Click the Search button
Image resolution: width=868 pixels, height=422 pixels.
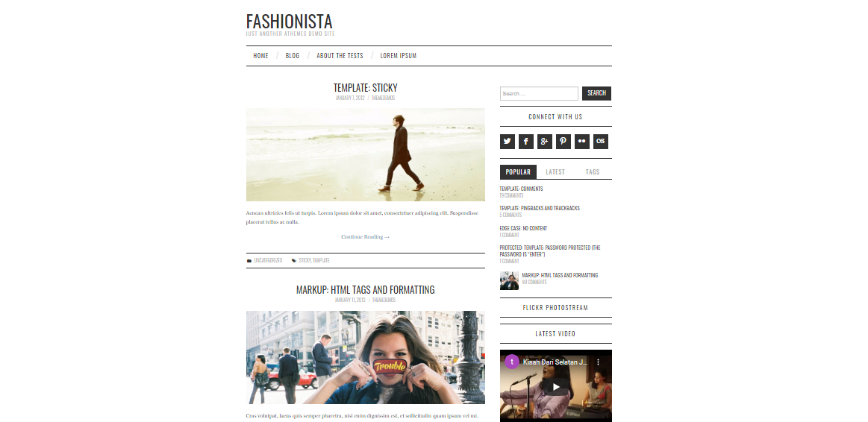point(596,93)
